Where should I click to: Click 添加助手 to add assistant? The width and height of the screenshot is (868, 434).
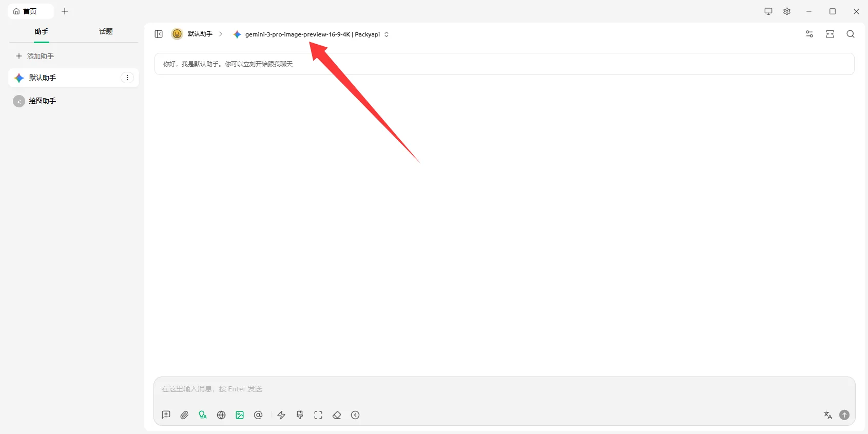[35, 56]
